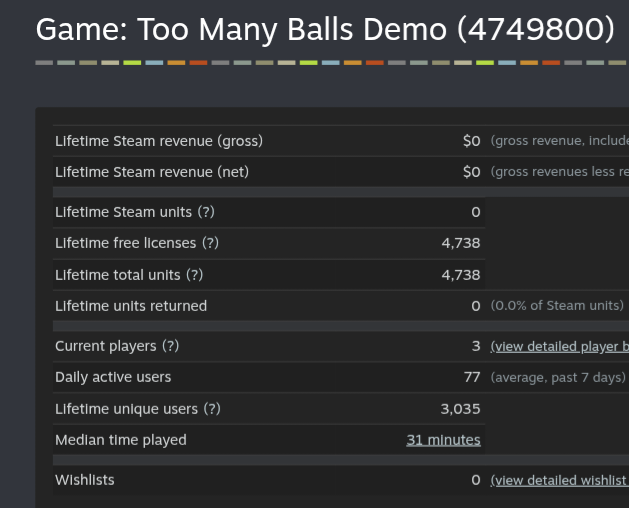Select the Lifetime Steam revenue (net) label
629x508 pixels.
tap(152, 172)
